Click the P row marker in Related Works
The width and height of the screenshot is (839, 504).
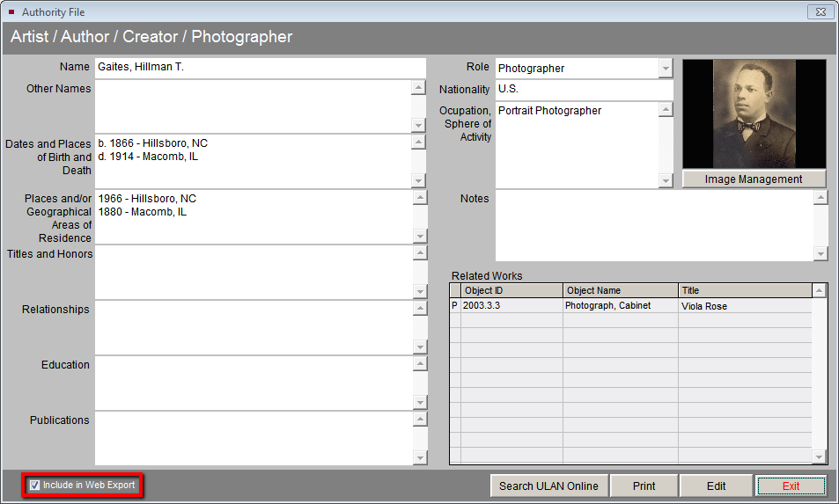[x=455, y=306]
